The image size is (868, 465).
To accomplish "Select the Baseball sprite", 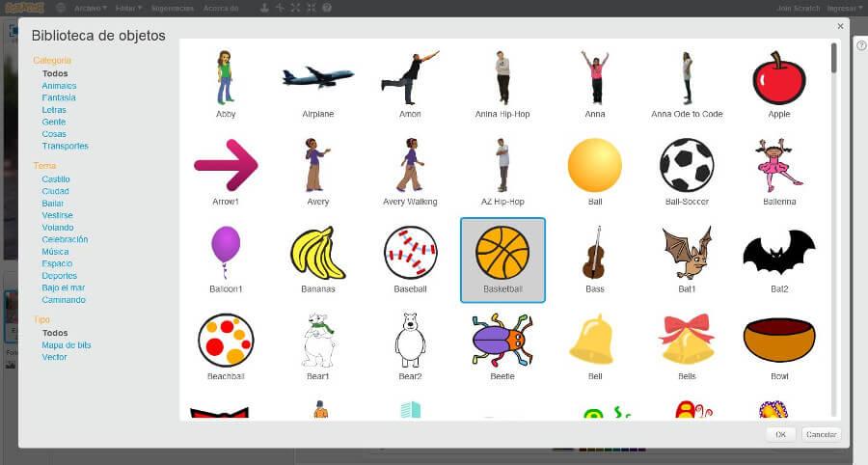I will [410, 253].
